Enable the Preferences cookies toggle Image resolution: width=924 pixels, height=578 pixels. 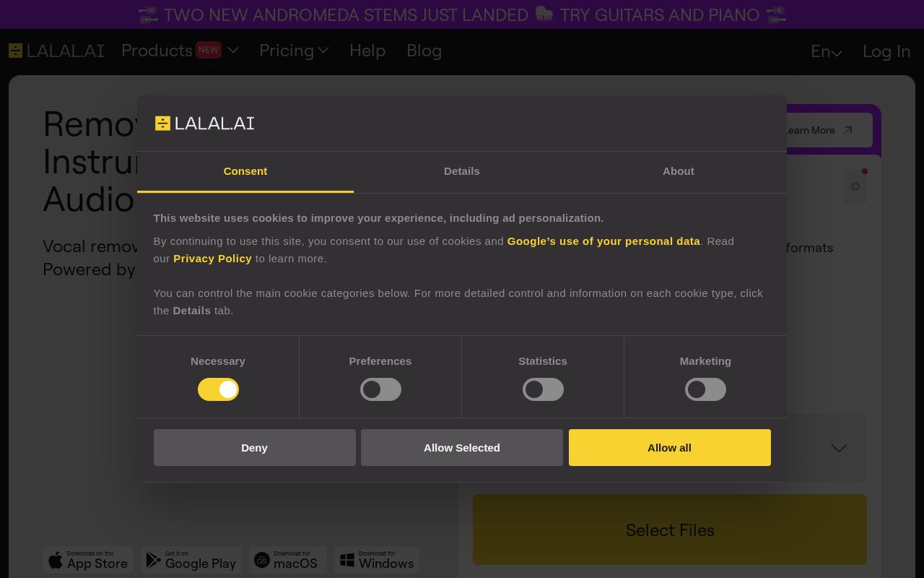380,389
